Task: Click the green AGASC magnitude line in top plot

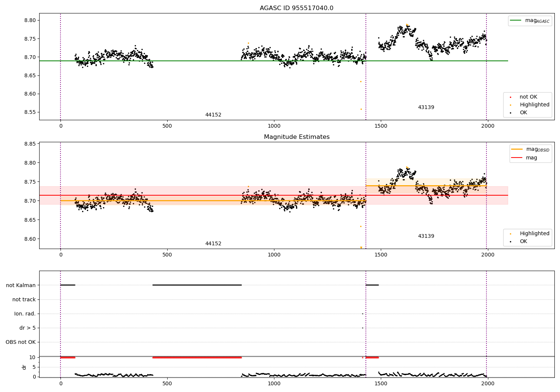Action: click(273, 61)
